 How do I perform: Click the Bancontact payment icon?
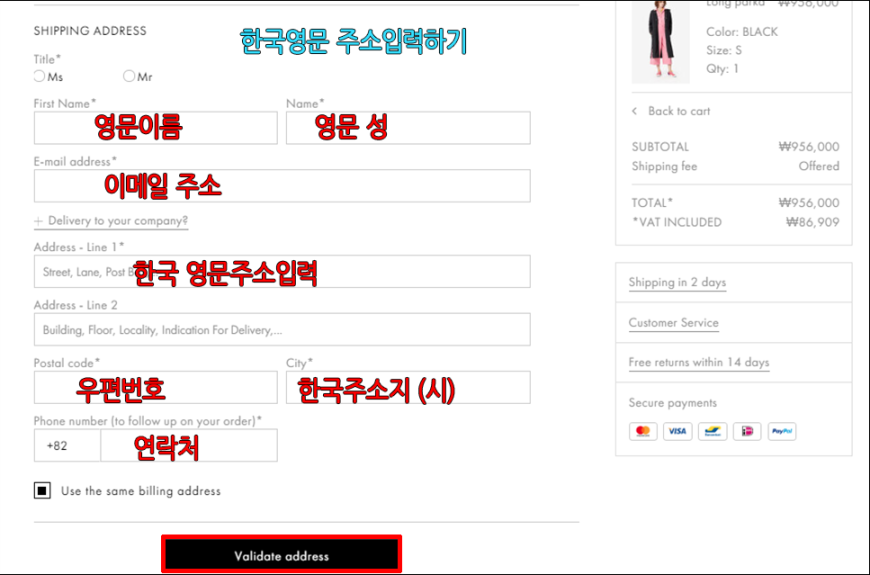pos(712,431)
